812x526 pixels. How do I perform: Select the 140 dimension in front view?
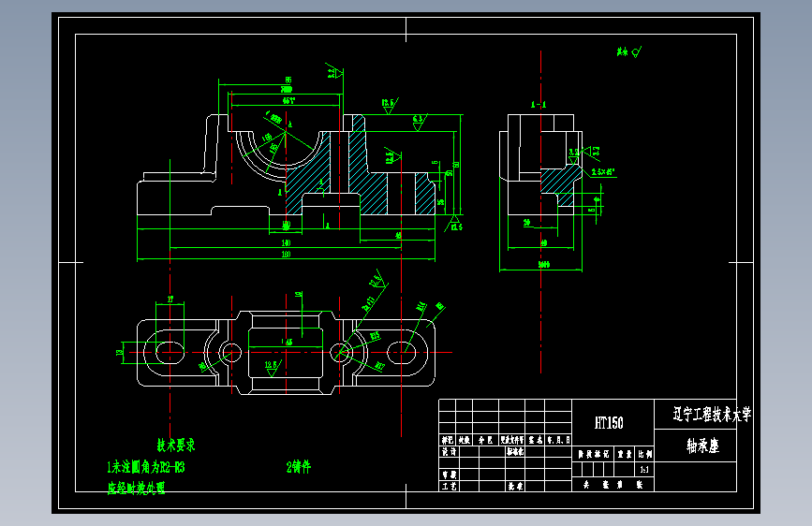(286, 242)
